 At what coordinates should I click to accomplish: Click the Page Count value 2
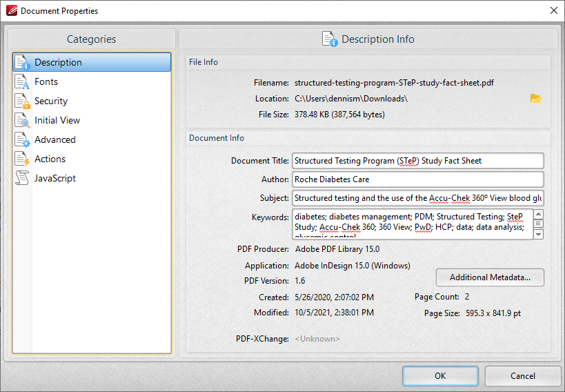(x=467, y=297)
